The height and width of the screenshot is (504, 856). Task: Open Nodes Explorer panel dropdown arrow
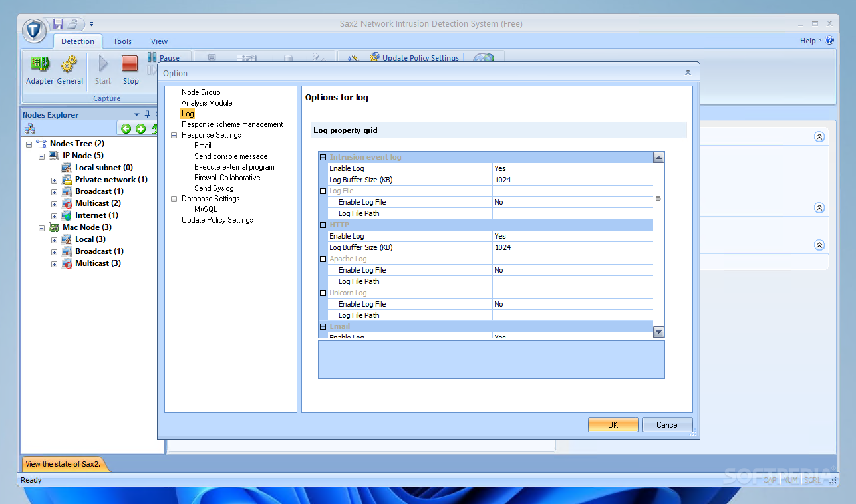[137, 114]
